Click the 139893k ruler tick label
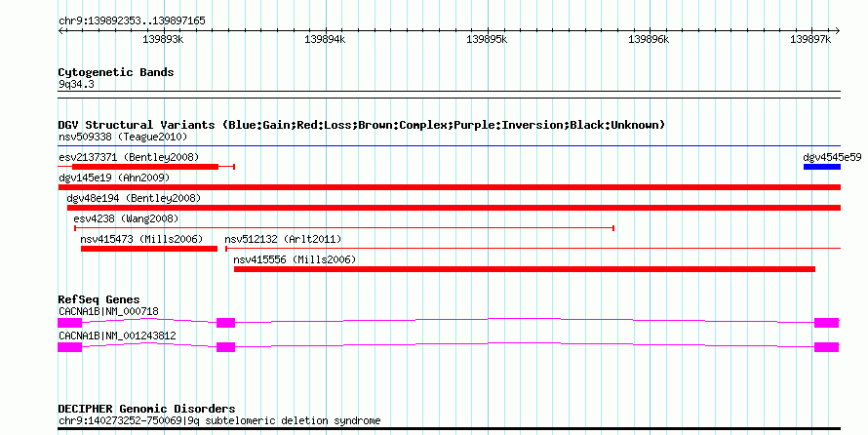Viewport: 868px width, 435px height. coord(163,39)
